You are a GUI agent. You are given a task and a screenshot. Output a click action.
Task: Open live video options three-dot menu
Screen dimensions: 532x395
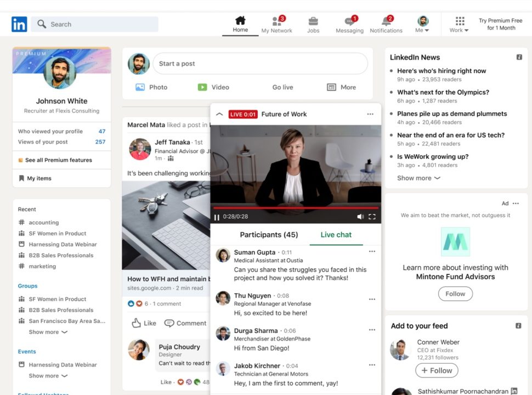pos(370,114)
